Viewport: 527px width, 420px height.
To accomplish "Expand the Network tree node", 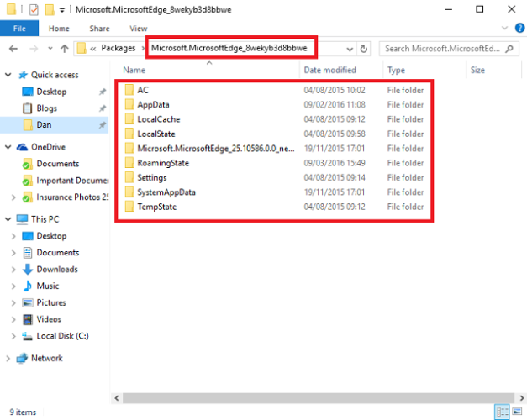I will [x=8, y=359].
